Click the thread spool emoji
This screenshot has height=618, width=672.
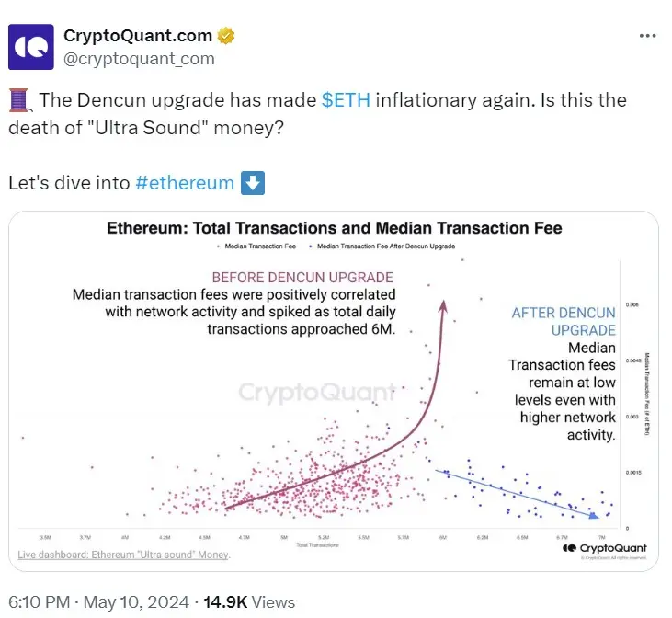tap(19, 100)
